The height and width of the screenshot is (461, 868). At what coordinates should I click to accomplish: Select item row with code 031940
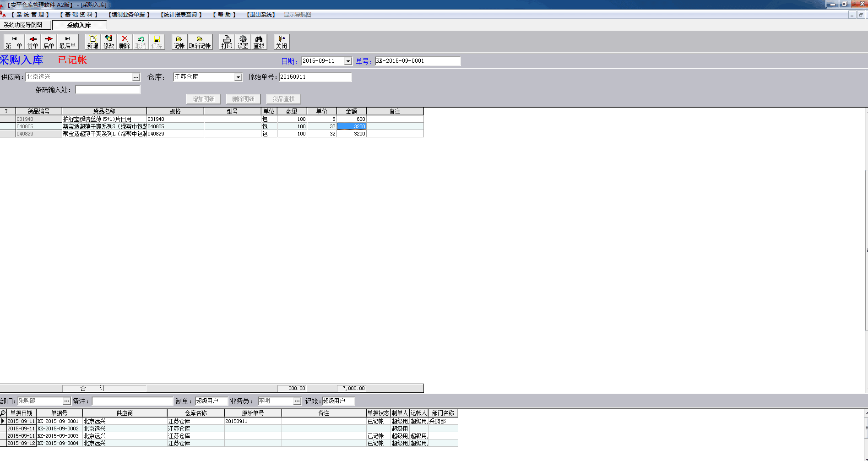[x=212, y=119]
